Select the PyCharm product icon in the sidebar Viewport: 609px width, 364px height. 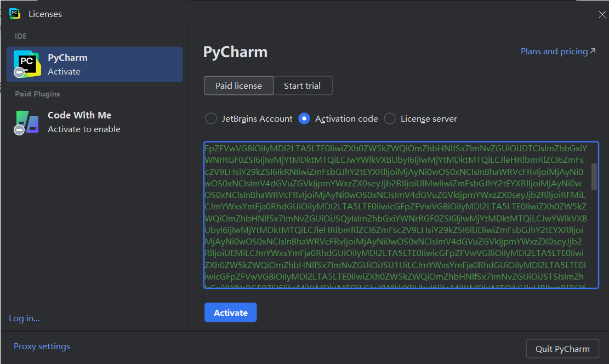click(27, 64)
